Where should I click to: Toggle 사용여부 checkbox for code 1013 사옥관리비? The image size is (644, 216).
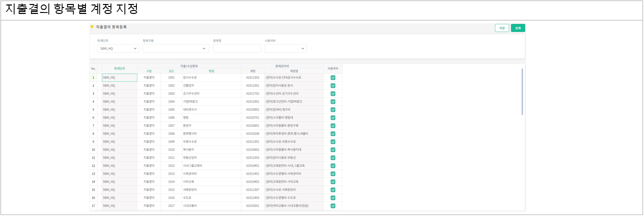(x=333, y=174)
